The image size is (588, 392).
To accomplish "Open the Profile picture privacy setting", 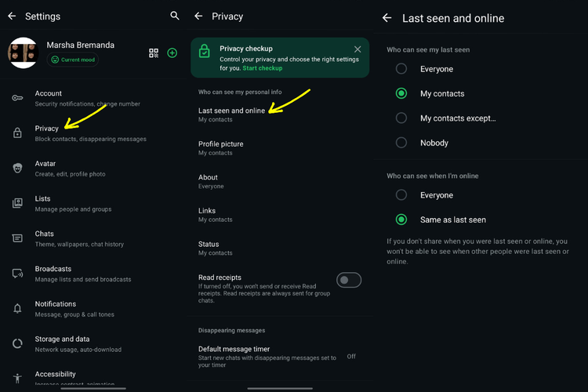I will point(280,148).
